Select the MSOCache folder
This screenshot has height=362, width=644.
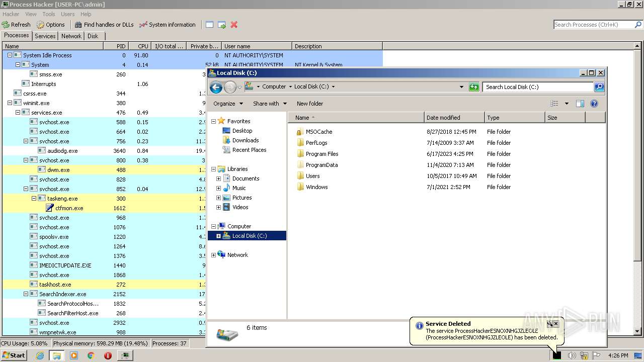(319, 132)
